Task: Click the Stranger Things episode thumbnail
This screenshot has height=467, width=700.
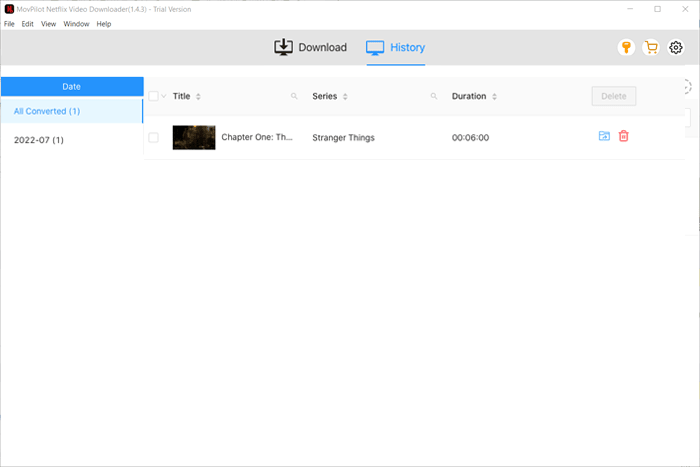Action: (x=194, y=138)
